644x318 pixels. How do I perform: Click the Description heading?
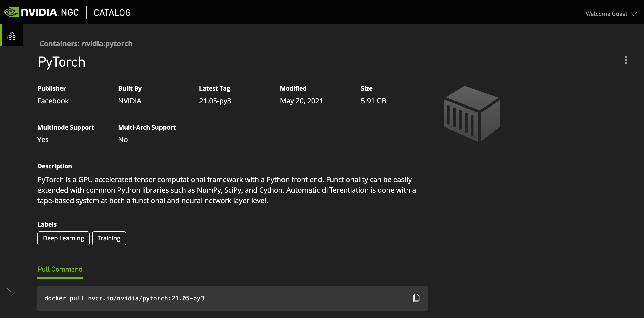coord(55,166)
